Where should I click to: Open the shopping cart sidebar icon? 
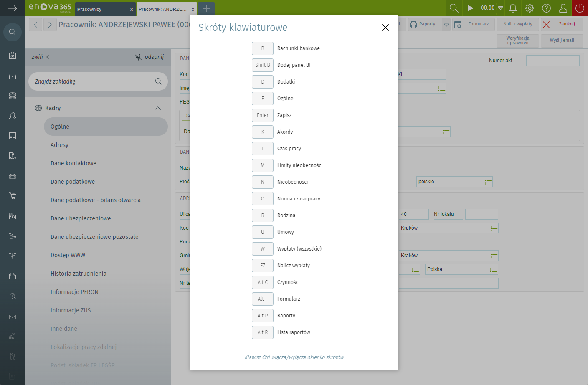[13, 196]
